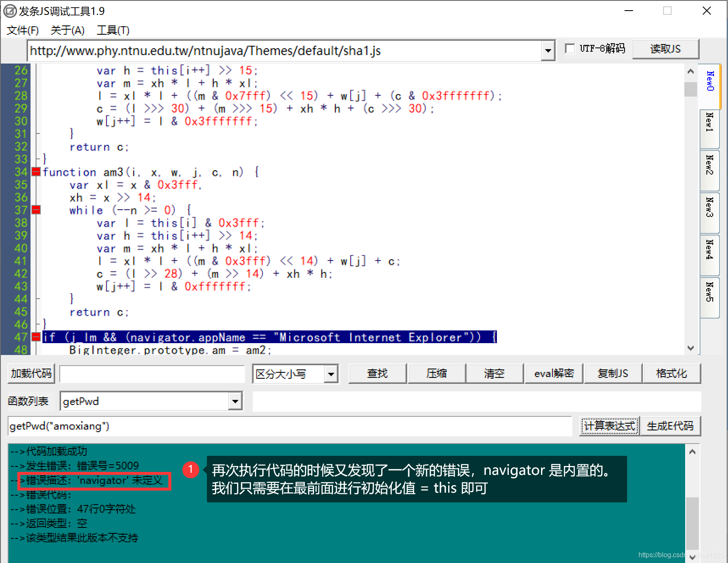Click the '错误位置: 47行0字符处' output line
Viewport: 728px width, 563px height.
click(x=73, y=509)
